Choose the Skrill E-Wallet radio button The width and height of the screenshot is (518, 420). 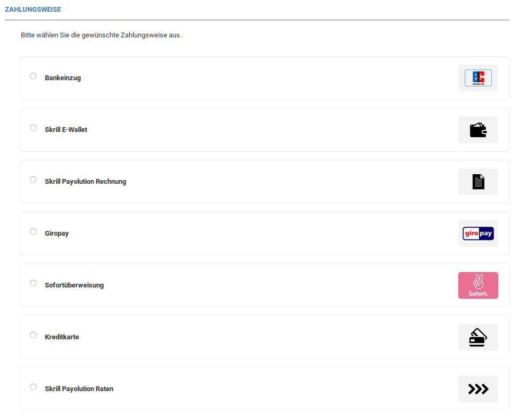[33, 128]
